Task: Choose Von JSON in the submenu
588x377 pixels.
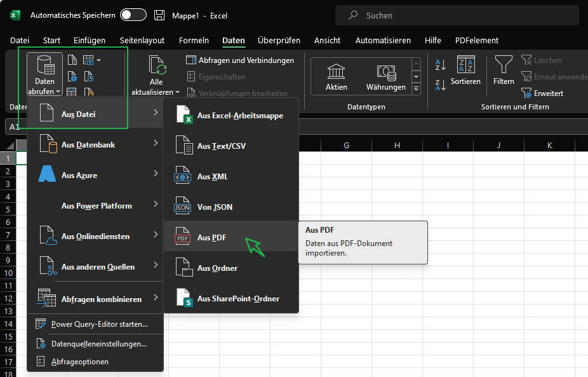Action: click(x=231, y=207)
